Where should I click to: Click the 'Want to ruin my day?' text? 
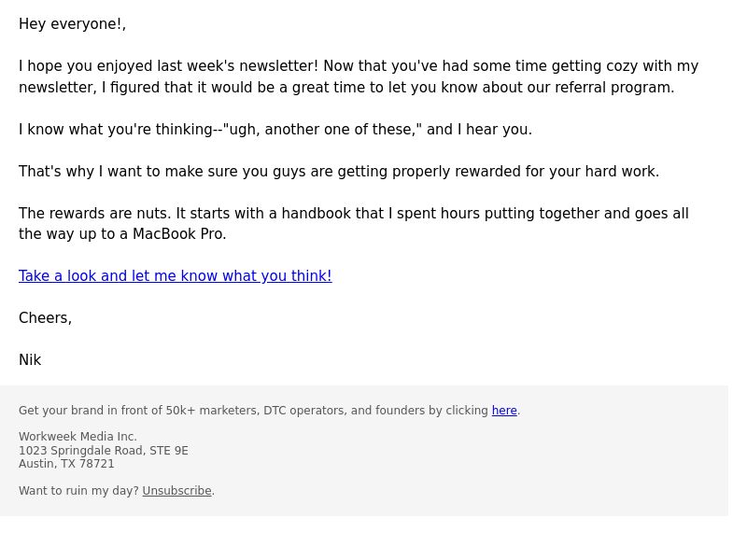[x=78, y=491]
